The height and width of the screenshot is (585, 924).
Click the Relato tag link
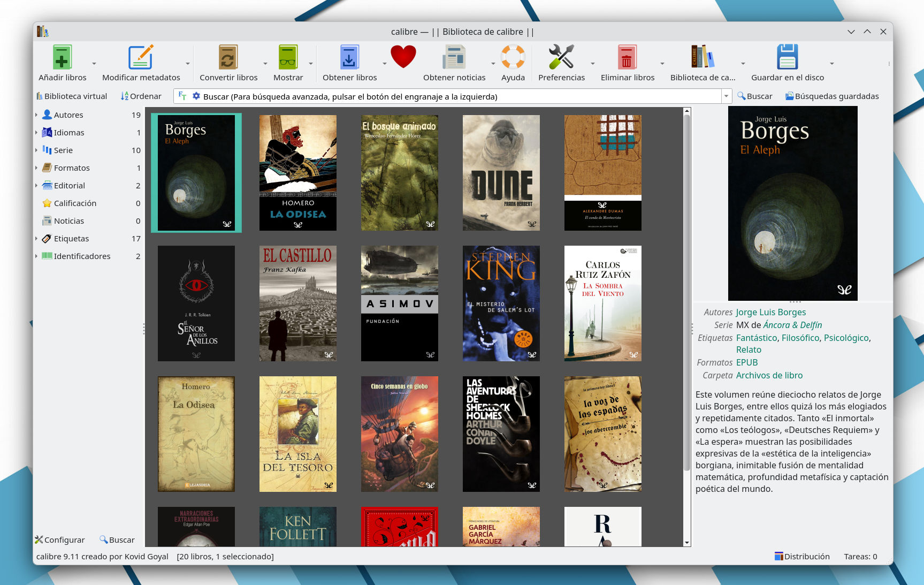(x=749, y=350)
